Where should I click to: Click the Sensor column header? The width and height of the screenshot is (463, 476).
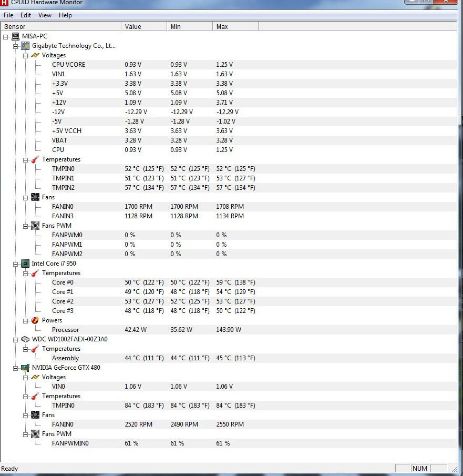tap(61, 26)
